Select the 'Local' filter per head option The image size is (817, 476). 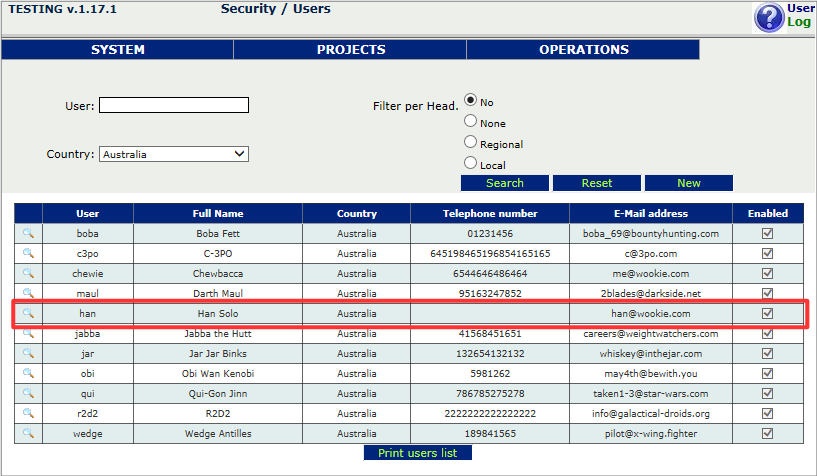click(470, 163)
